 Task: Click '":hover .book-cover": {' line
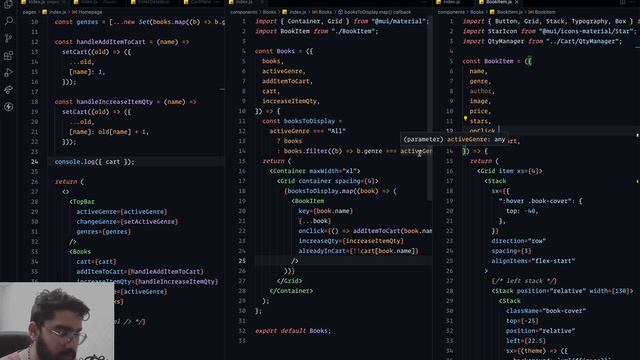click(540, 201)
